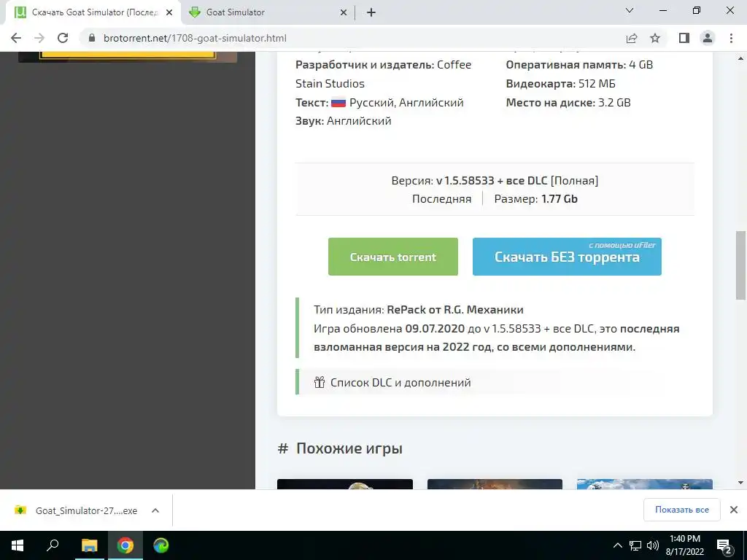747x560 pixels.
Task: Open tab search chevron in title bar
Action: point(630,10)
